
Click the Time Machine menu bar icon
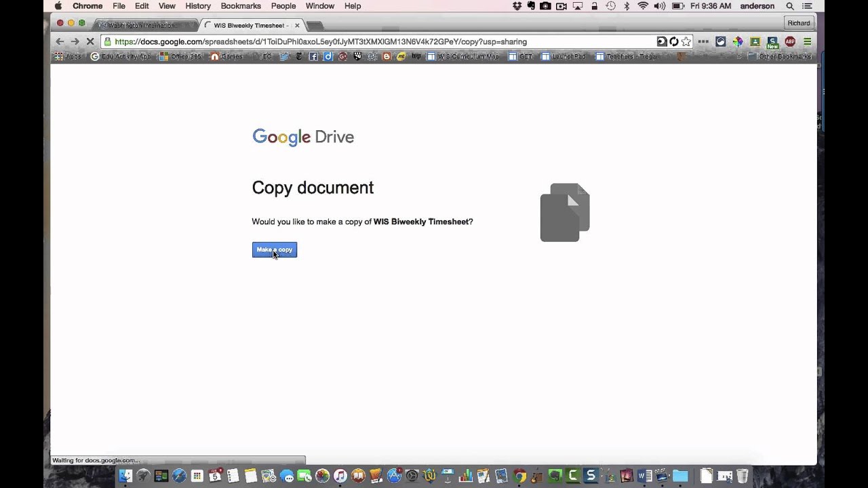pos(610,6)
